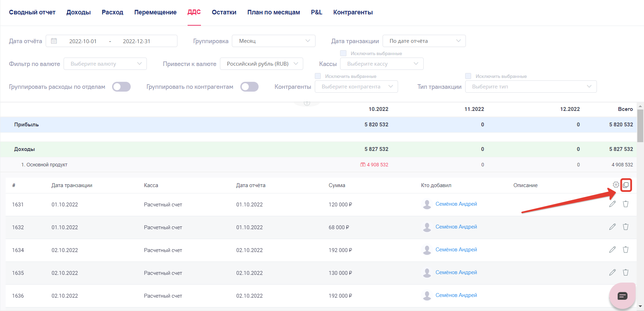Open the chat support widget
This screenshot has height=311, width=644.
622,296
